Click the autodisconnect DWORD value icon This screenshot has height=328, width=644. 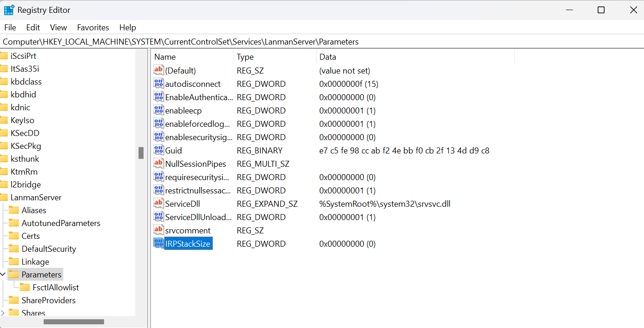pos(158,84)
